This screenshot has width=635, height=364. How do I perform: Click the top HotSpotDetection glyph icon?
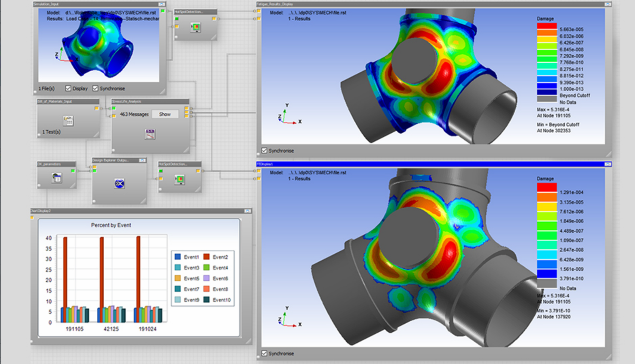pyautogui.click(x=195, y=27)
